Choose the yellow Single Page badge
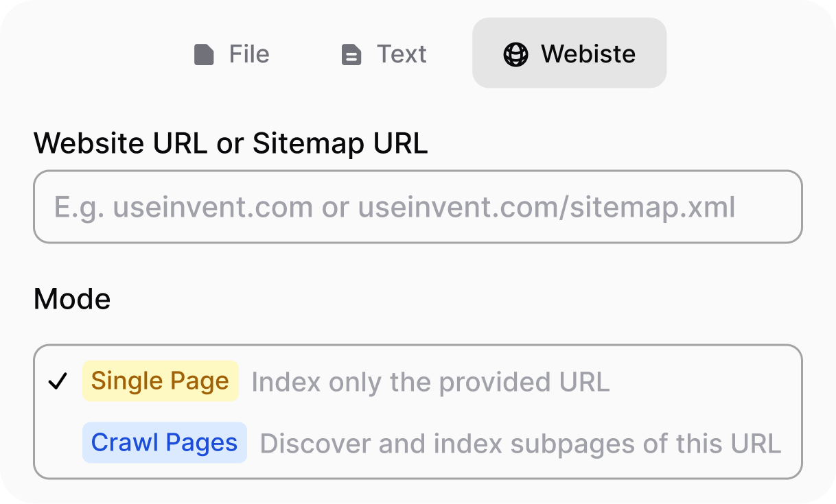The width and height of the screenshot is (836, 504). (160, 381)
